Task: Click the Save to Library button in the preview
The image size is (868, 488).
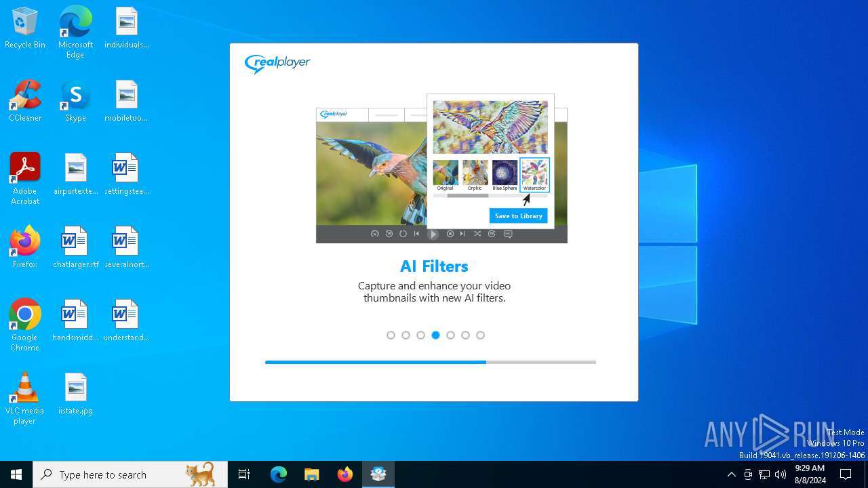Action: [518, 216]
